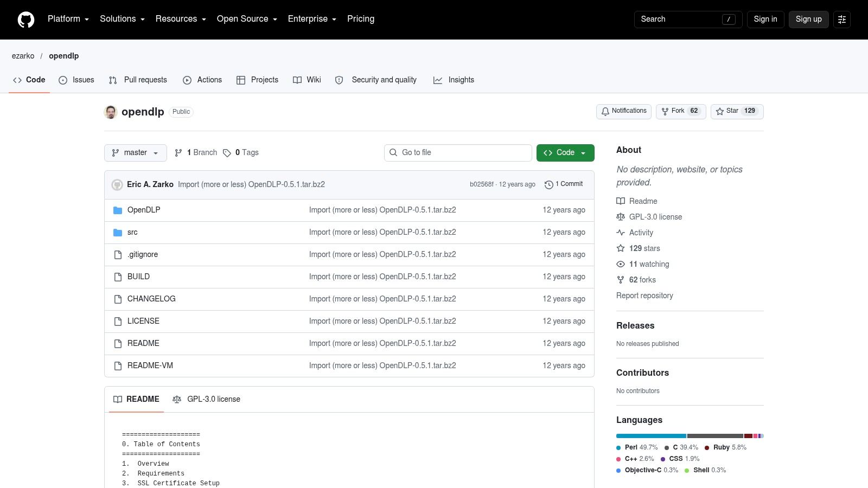Click the OpenDLP folder icon
Image resolution: width=868 pixels, height=488 pixels.
(x=118, y=210)
